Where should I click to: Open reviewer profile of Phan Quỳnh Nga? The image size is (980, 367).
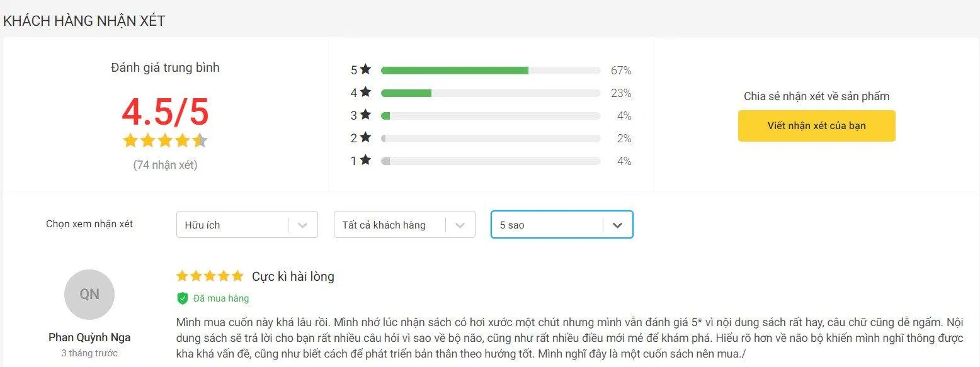coord(89,337)
